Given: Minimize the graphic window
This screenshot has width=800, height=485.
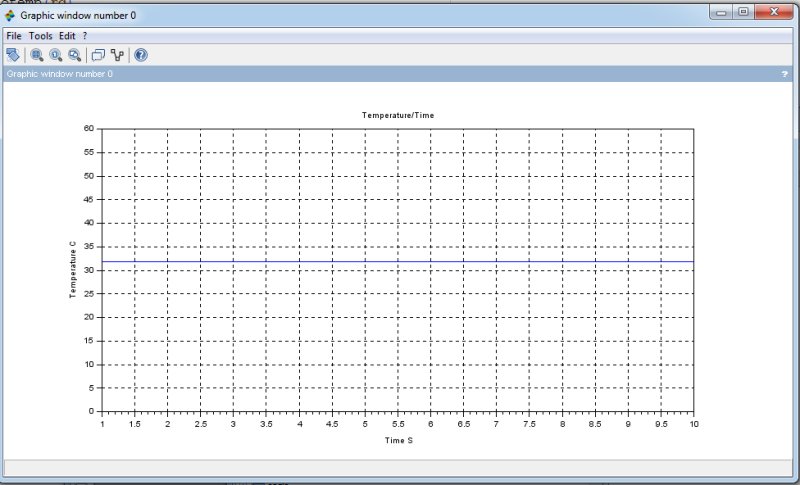Looking at the screenshot, I should [x=721, y=12].
